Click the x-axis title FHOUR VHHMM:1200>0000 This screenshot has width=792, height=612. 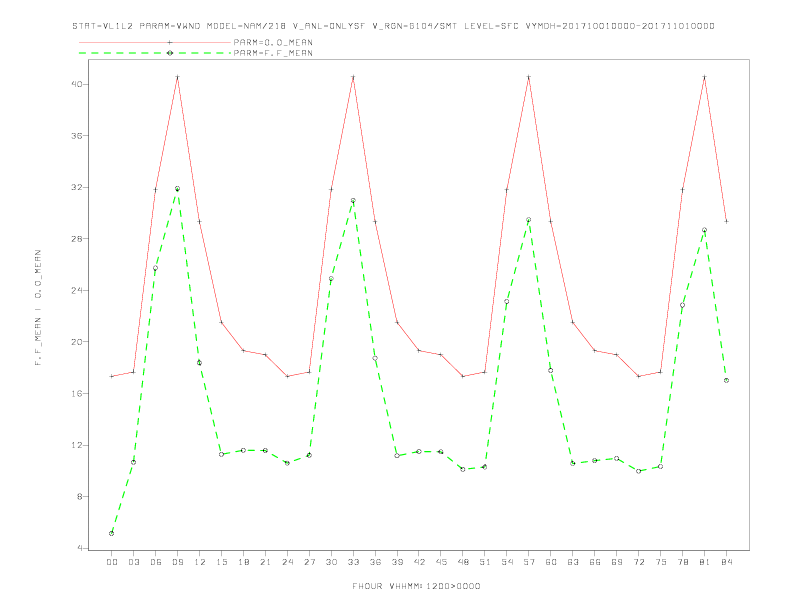click(x=416, y=586)
